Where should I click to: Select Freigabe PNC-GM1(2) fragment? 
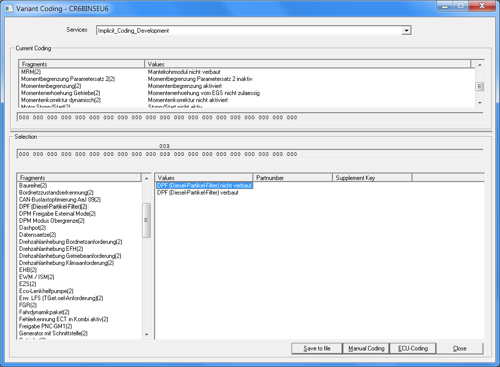coord(45,326)
